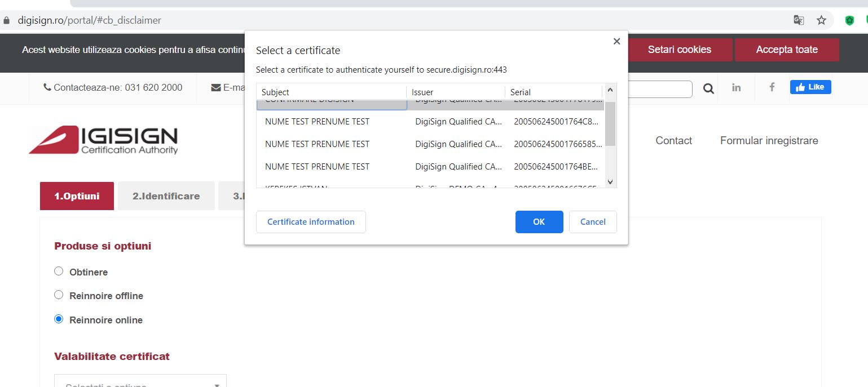Select the Obtinere radio option
This screenshot has height=387, width=868.
[59, 272]
